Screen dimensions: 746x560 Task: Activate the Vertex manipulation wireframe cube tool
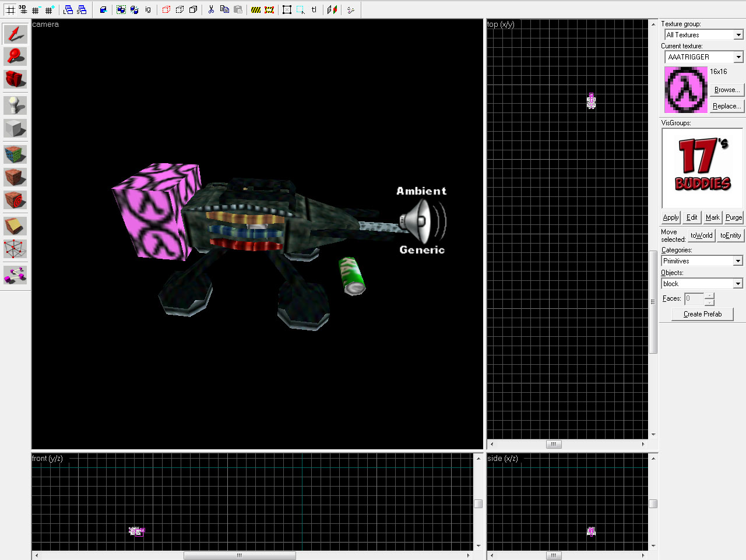pyautogui.click(x=15, y=249)
